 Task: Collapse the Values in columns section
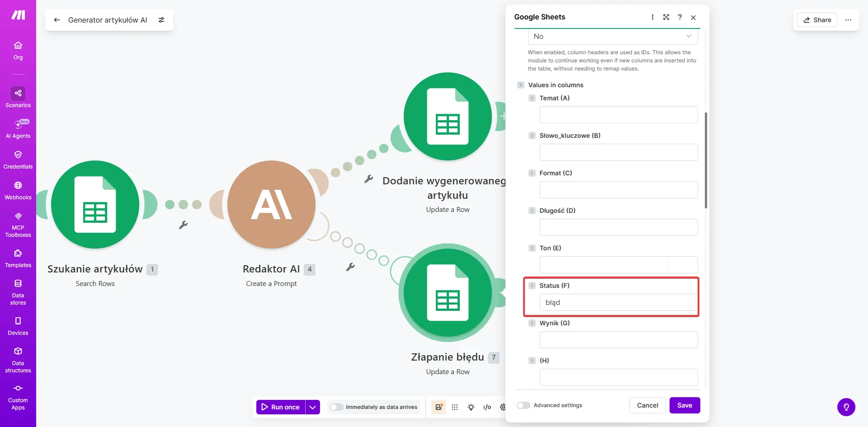[x=521, y=85]
